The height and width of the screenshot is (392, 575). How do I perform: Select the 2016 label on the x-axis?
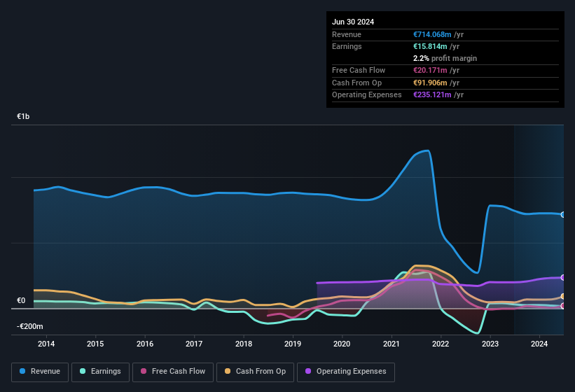pyautogui.click(x=145, y=344)
